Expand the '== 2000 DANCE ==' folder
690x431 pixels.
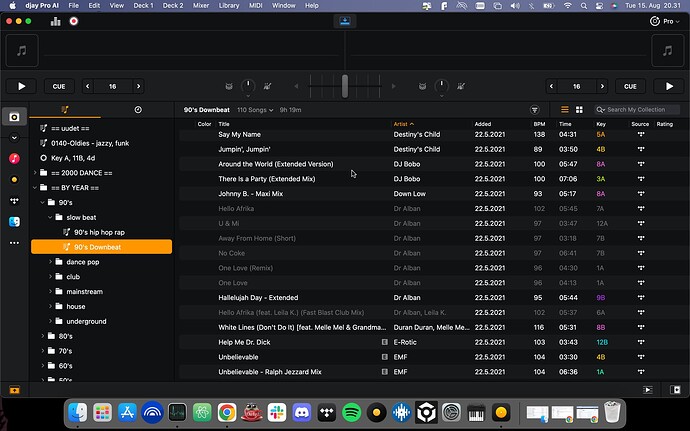click(35, 173)
